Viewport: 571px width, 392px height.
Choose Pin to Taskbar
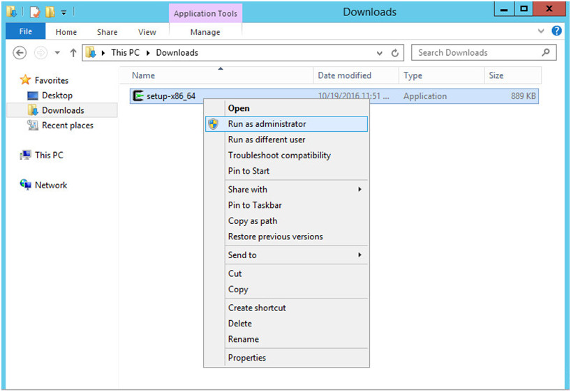pyautogui.click(x=287, y=205)
